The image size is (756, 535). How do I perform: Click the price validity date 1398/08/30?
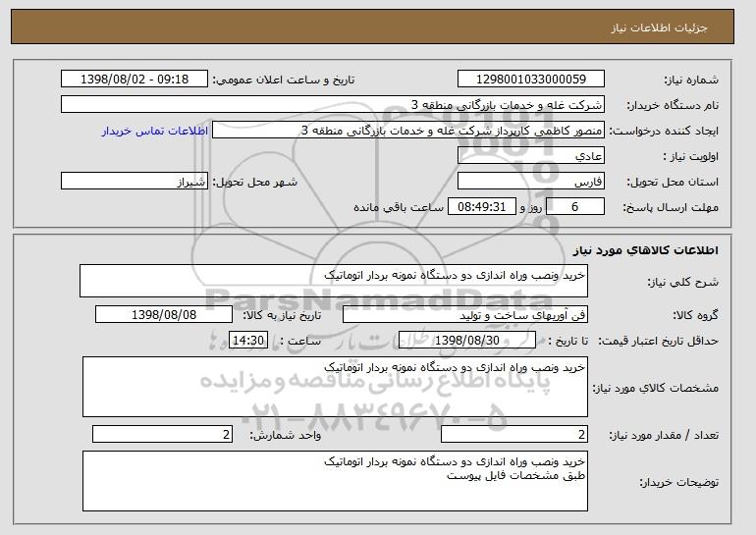467,341
